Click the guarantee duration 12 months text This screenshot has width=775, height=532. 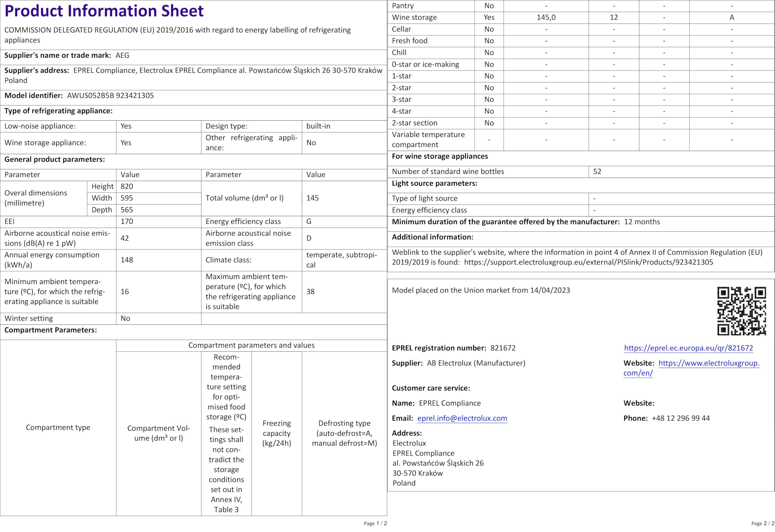[641, 222]
